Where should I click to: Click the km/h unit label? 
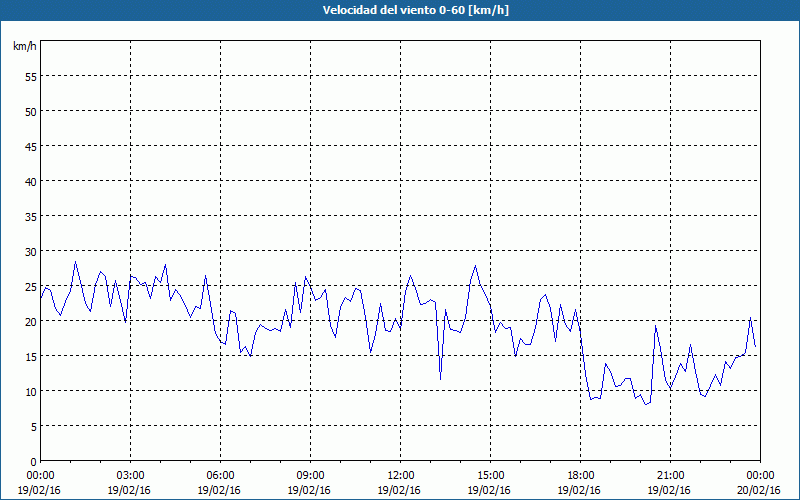(24, 46)
